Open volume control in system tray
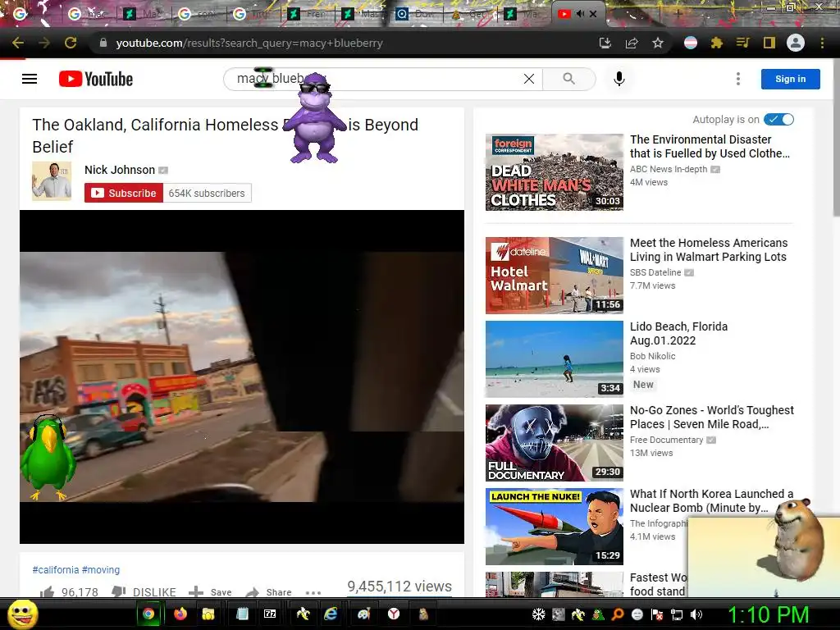Screen dimensions: 840x630 [x=697, y=614]
